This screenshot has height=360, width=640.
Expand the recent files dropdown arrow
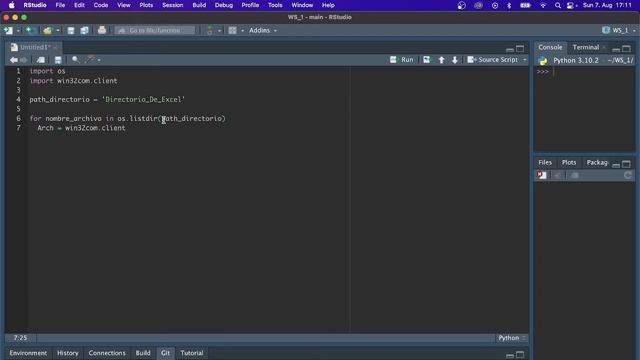(58, 31)
